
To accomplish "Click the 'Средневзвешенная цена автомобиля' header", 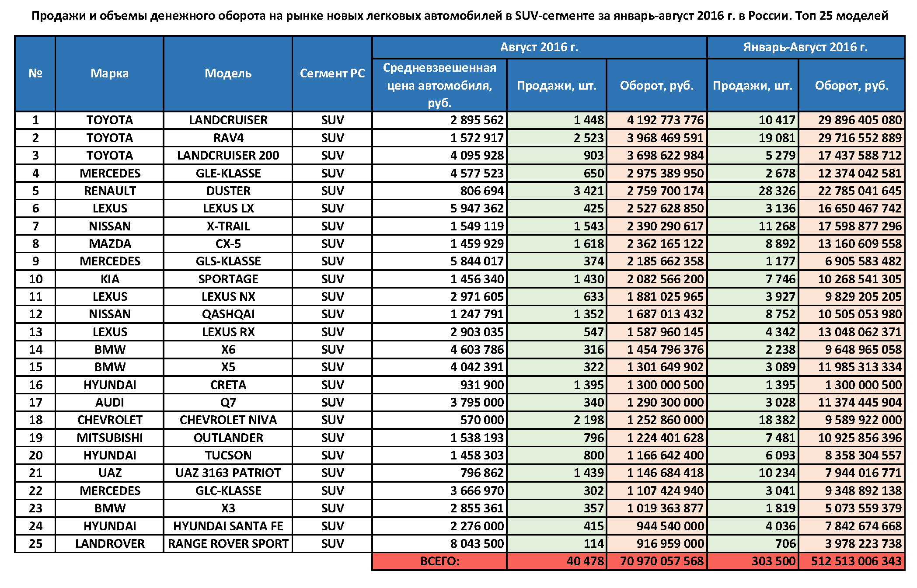I will [439, 85].
